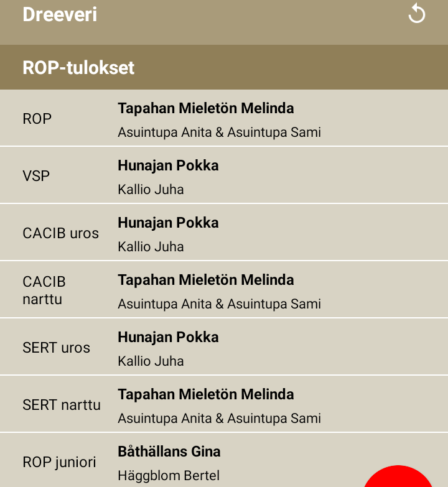Select the CACIB narttu result row
Image resolution: width=448 pixels, height=487 pixels.
(224, 290)
